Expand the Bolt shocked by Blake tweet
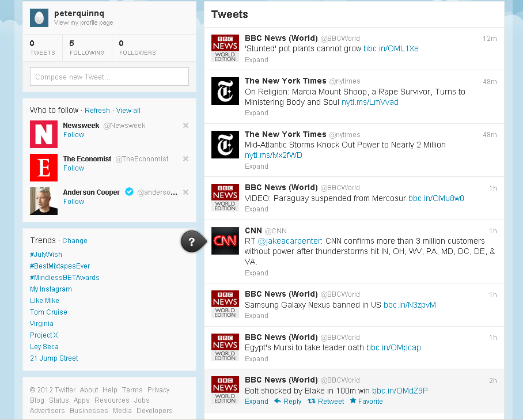This screenshot has width=523, height=420. tap(256, 402)
